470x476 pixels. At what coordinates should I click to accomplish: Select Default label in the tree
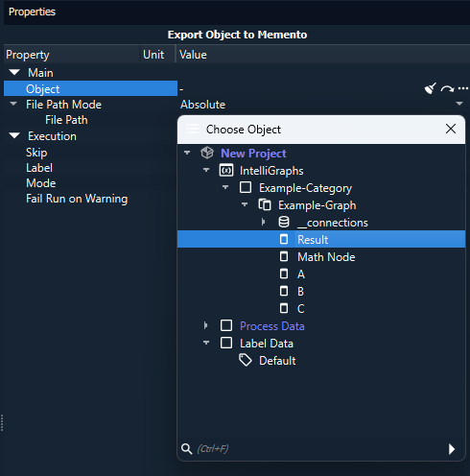(277, 361)
